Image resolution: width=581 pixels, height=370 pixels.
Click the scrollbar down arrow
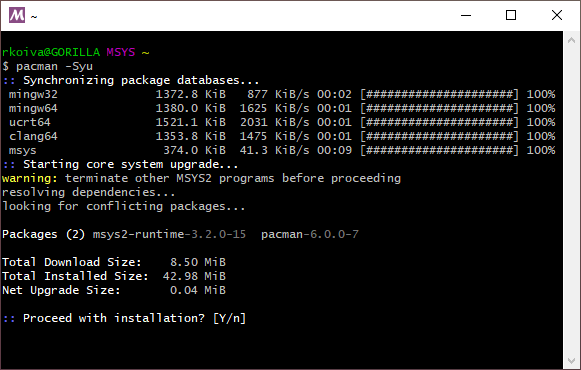point(571,360)
